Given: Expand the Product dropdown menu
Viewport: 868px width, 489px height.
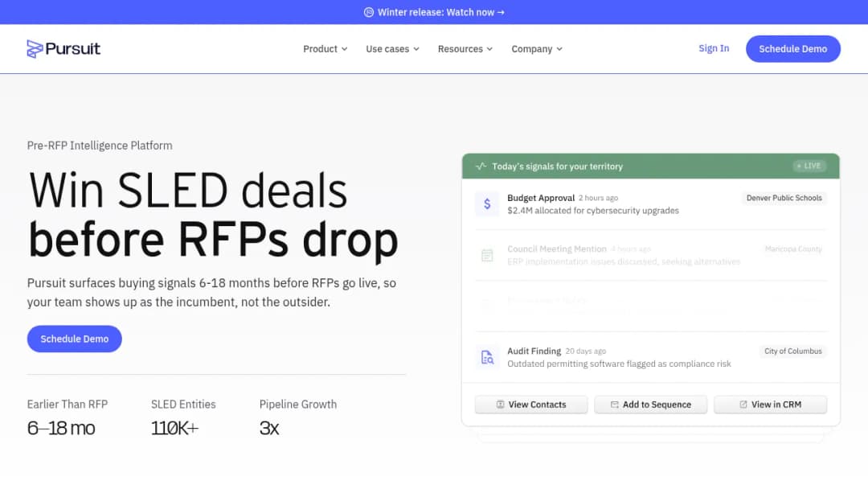Looking at the screenshot, I should 325,49.
